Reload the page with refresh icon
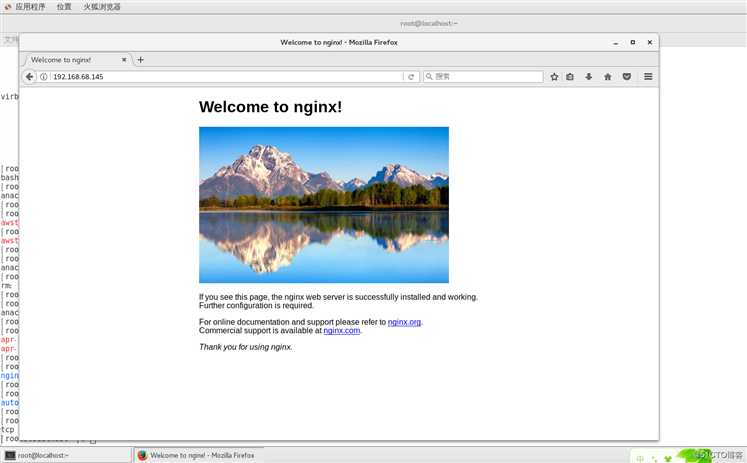Screen dimensions: 747x463 (x=411, y=77)
